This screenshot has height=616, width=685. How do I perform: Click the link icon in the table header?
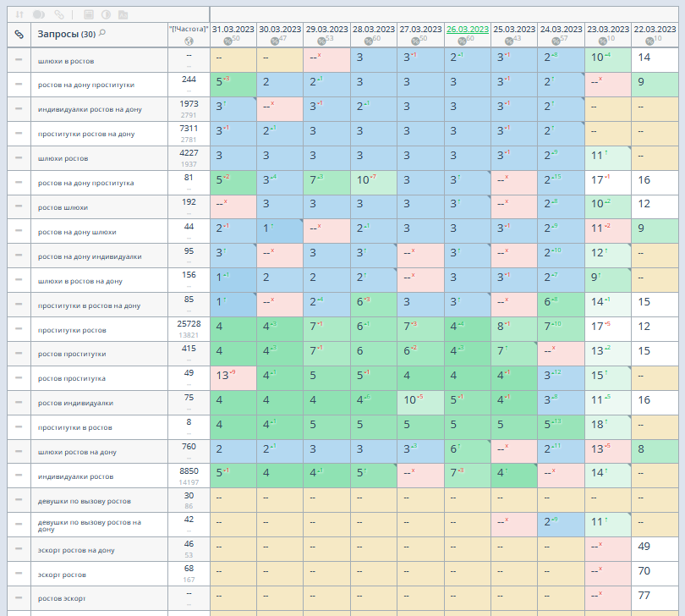point(19,35)
